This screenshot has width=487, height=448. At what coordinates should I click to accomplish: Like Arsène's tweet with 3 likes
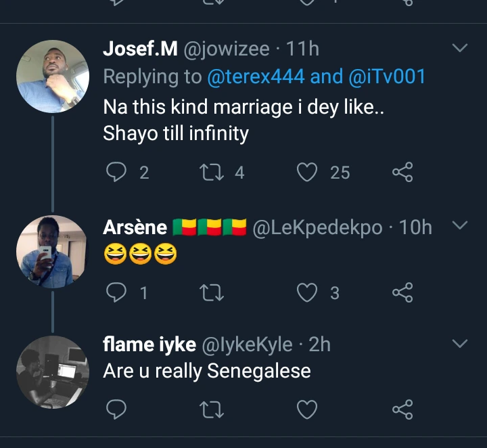[308, 292]
